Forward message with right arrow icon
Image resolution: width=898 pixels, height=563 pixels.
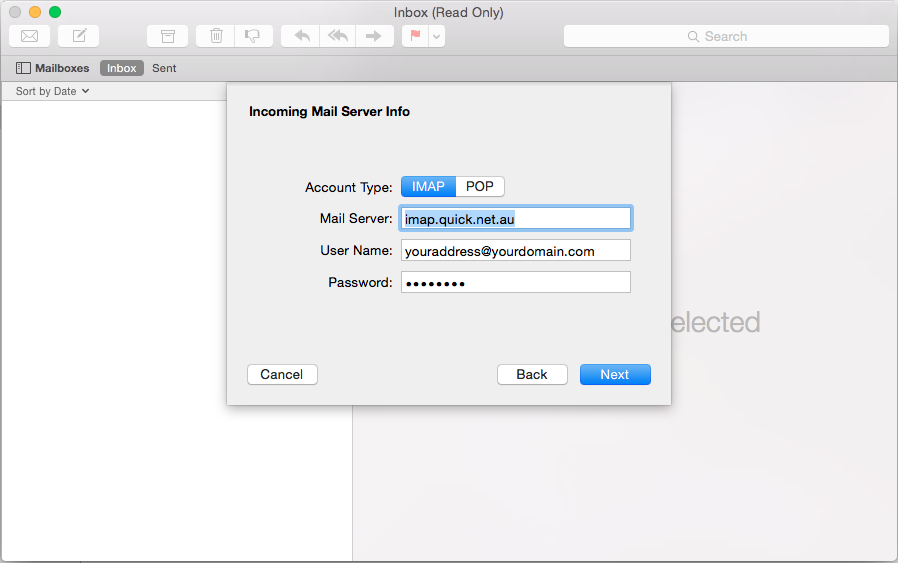click(x=375, y=36)
